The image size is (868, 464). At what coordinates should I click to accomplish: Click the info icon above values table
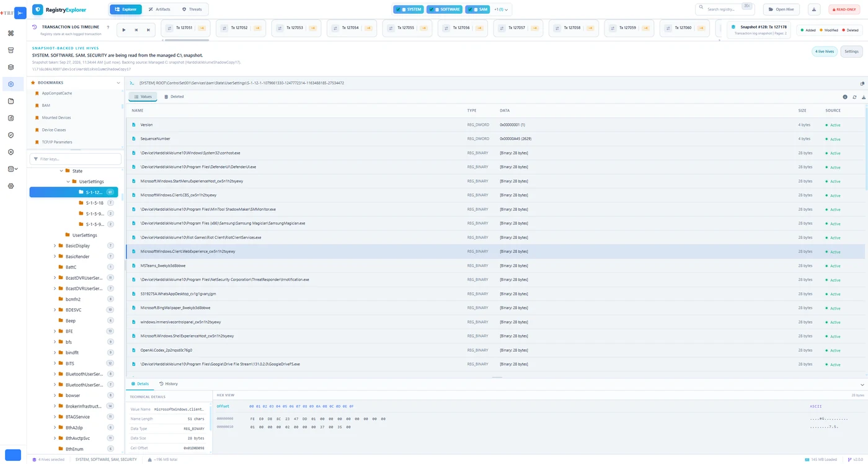845,97
